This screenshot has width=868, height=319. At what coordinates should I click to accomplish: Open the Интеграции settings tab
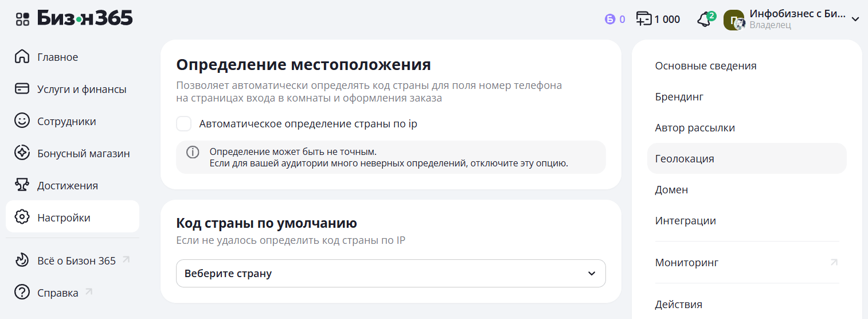(685, 221)
